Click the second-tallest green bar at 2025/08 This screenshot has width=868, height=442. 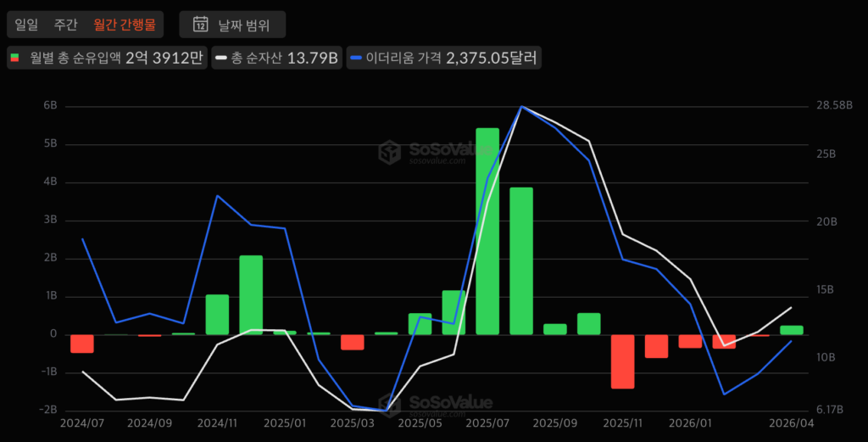point(521,260)
